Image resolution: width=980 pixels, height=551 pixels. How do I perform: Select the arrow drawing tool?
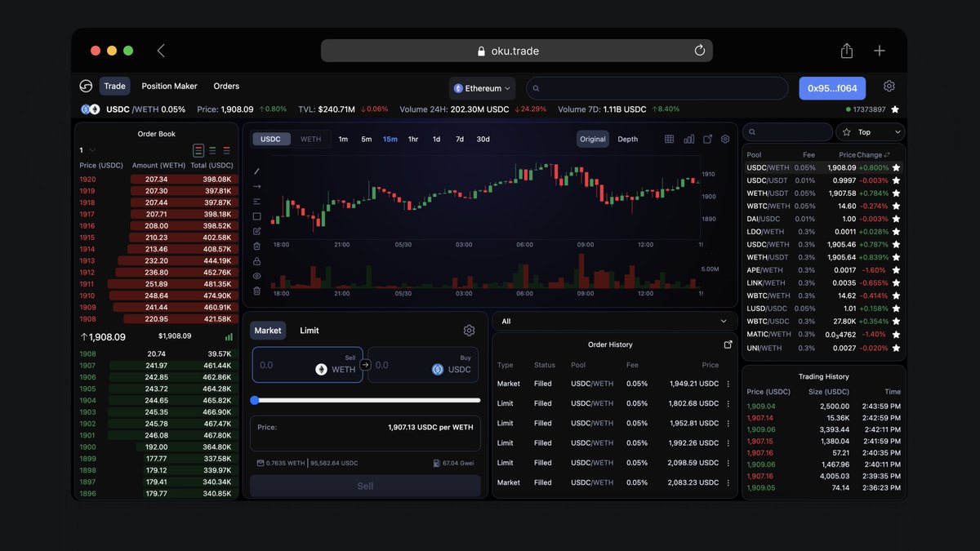point(257,186)
